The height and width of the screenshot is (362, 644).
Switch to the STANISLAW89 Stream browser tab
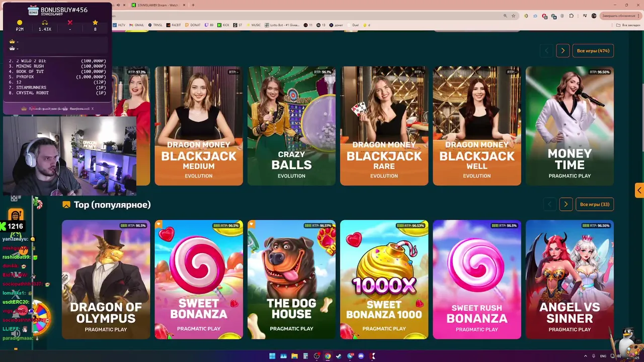pyautogui.click(x=158, y=5)
